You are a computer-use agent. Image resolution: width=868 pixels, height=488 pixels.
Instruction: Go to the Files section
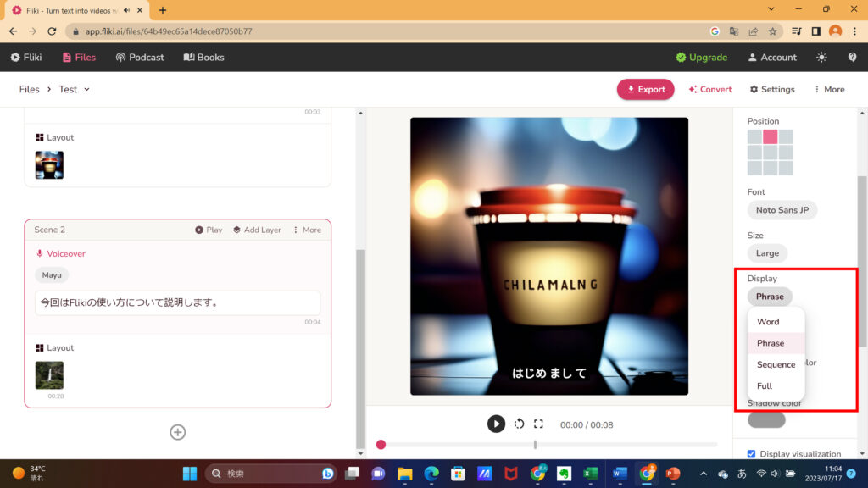[x=79, y=57]
